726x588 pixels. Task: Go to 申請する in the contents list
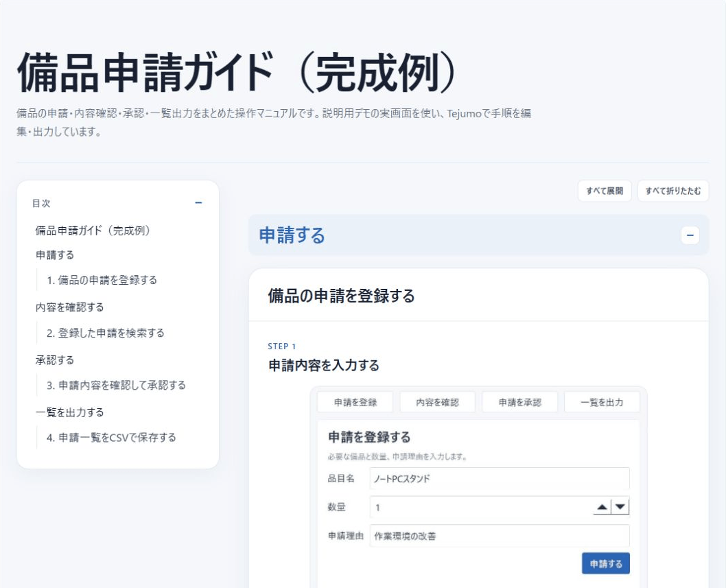coord(55,255)
